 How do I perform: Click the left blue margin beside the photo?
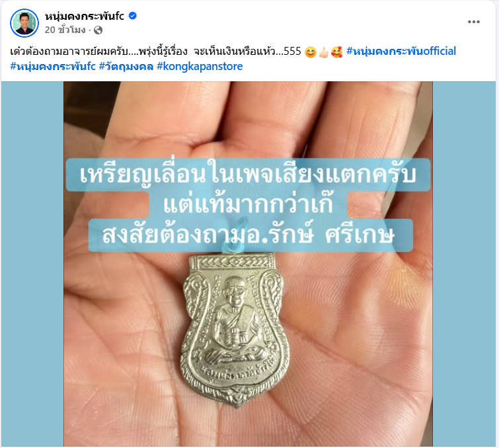pos(32,264)
